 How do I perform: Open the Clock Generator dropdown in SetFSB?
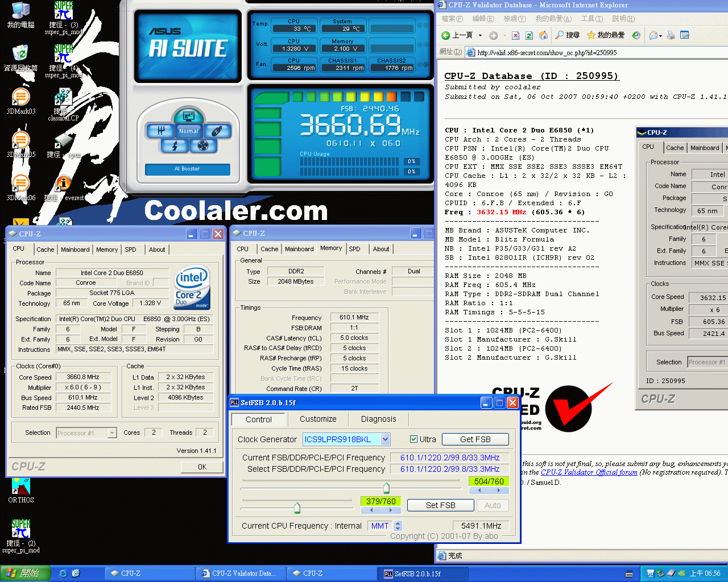click(386, 439)
